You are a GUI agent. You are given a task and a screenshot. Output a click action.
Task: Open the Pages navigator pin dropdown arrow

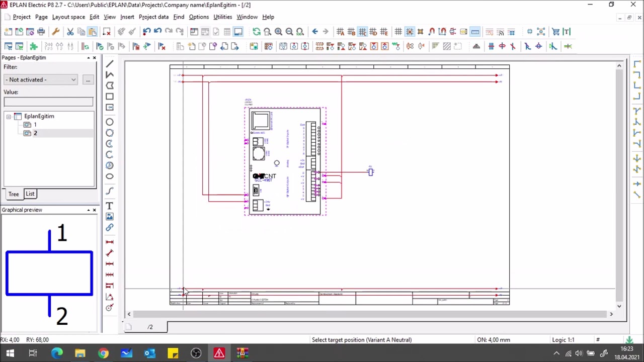point(88,58)
